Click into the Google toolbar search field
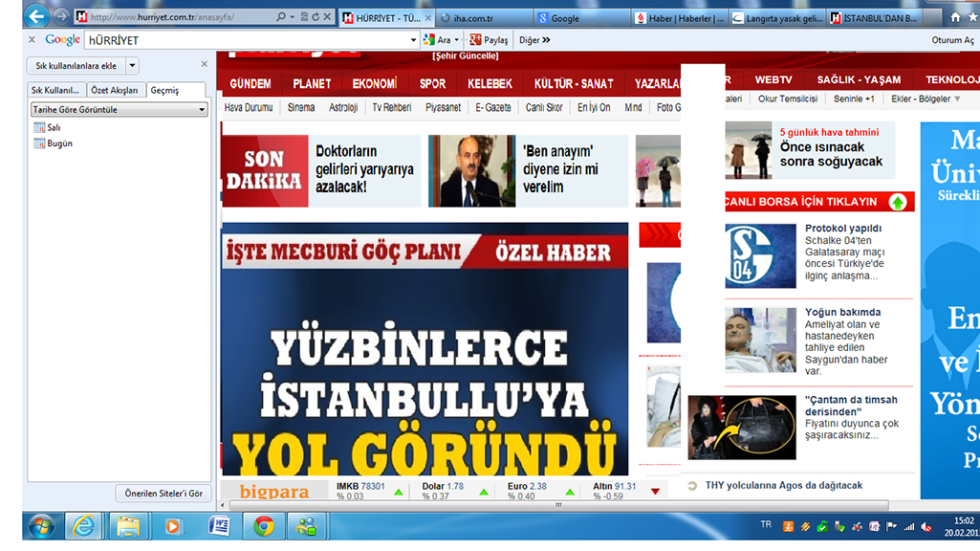The width and height of the screenshot is (980, 551). click(x=247, y=40)
